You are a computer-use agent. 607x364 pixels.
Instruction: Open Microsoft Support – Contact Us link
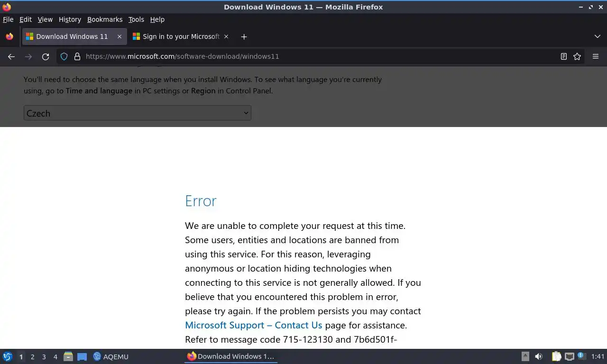253,325
